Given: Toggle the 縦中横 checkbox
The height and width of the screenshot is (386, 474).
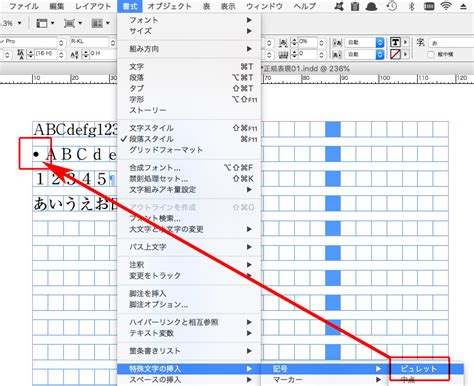Looking at the screenshot, I should [431, 54].
